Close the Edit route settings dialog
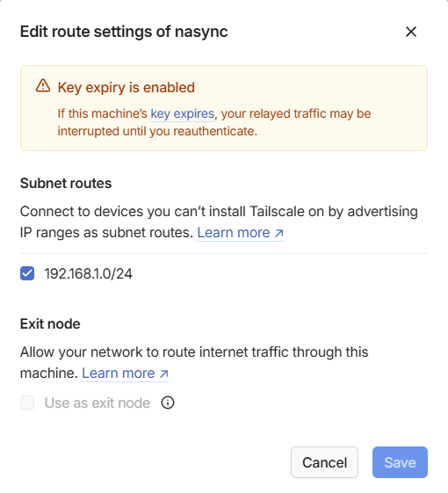 (x=411, y=32)
